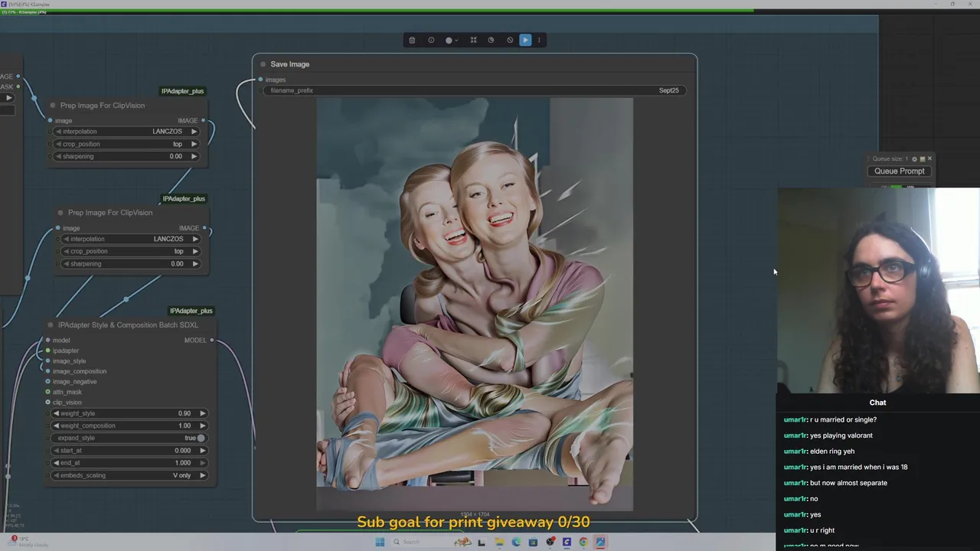This screenshot has height=551, width=980.
Task: Close the queue panel with the X
Action: tap(929, 158)
